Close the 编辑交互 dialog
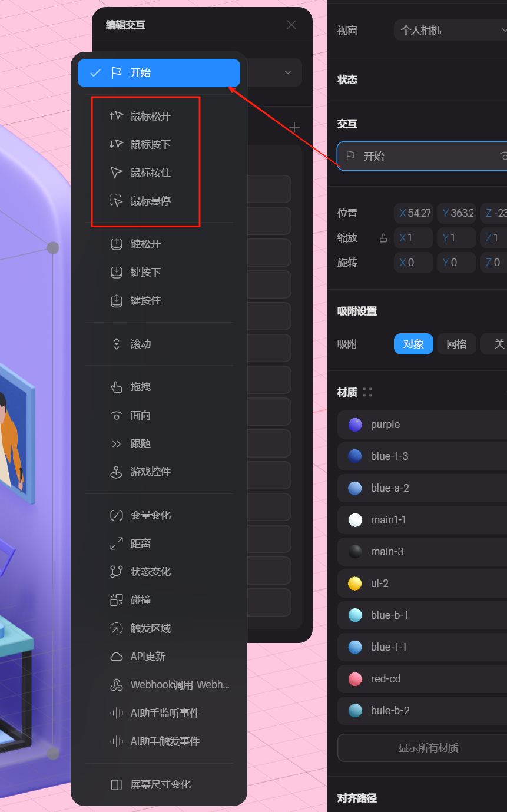Image resolution: width=507 pixels, height=812 pixels. [x=291, y=25]
